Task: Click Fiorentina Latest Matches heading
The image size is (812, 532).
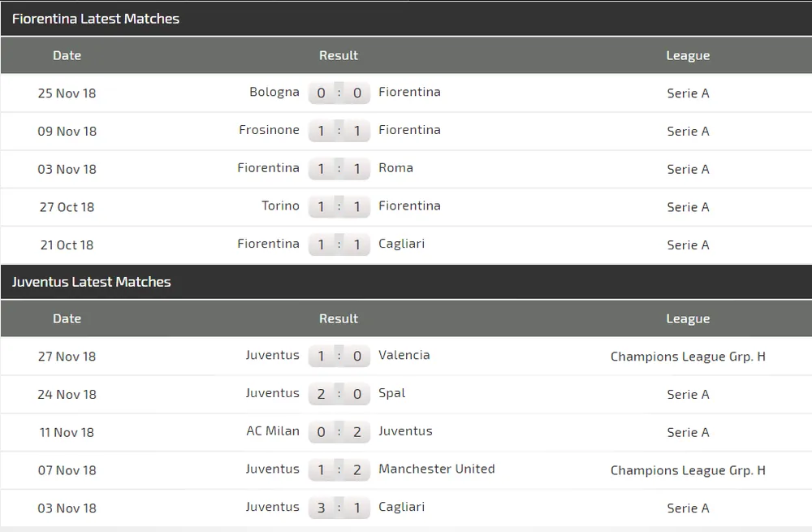Action: tap(96, 19)
